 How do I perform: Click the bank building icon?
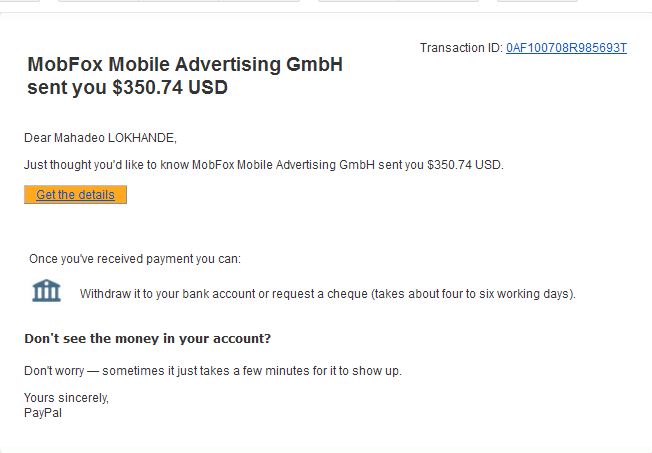[46, 291]
